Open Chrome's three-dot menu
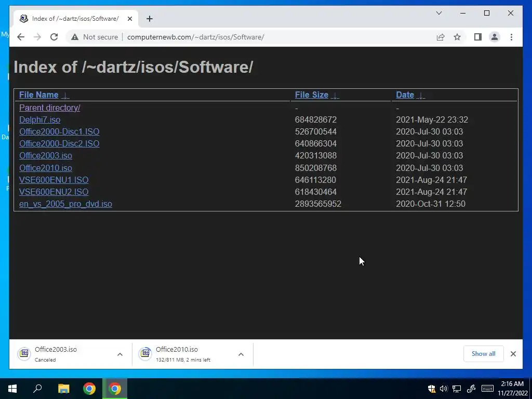This screenshot has width=532, height=399. 511,37
